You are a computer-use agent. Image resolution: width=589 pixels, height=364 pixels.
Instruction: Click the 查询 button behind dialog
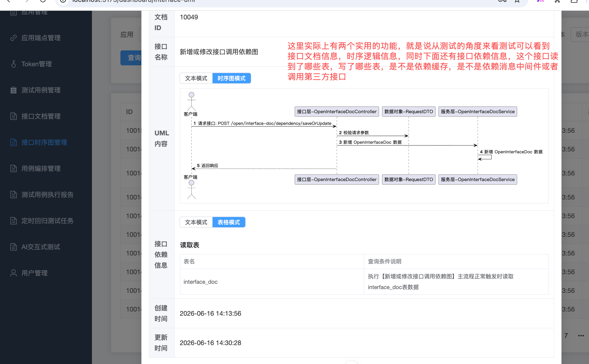pos(131,58)
